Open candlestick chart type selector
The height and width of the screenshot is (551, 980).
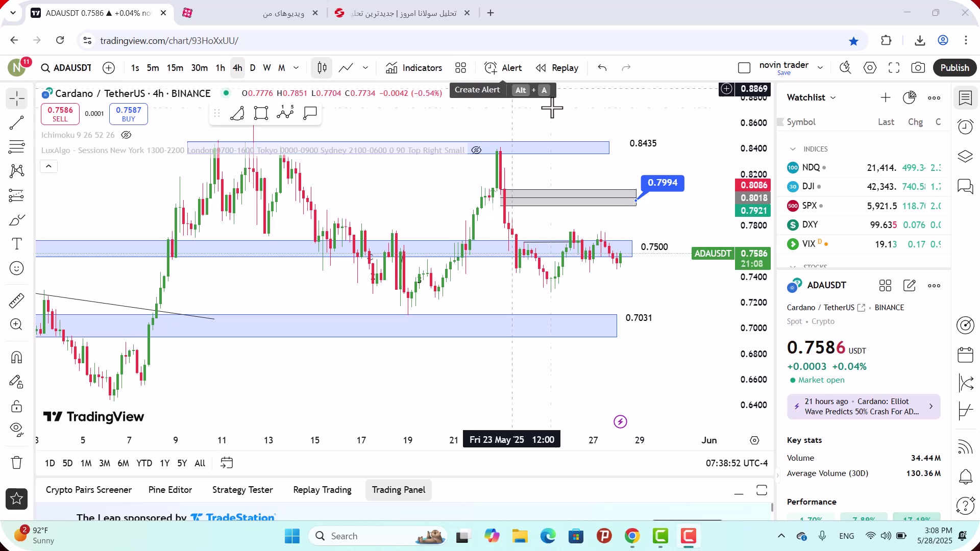322,68
